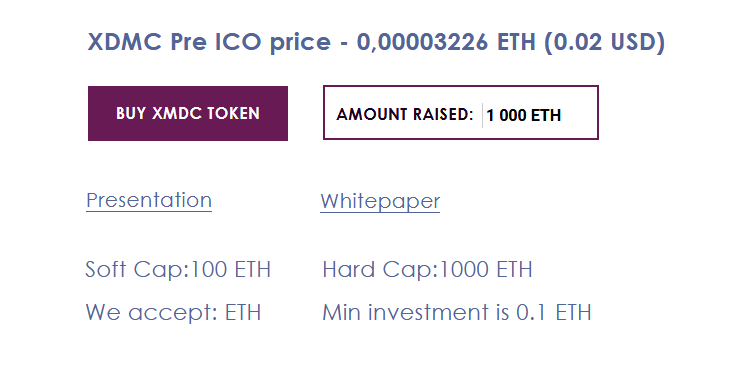
Task: Click the Hard Cap label text
Action: click(381, 269)
